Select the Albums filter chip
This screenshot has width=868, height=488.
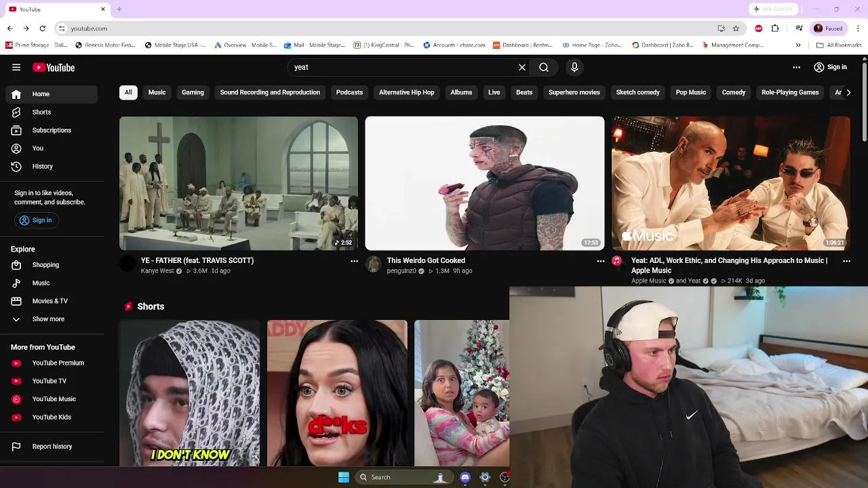461,92
